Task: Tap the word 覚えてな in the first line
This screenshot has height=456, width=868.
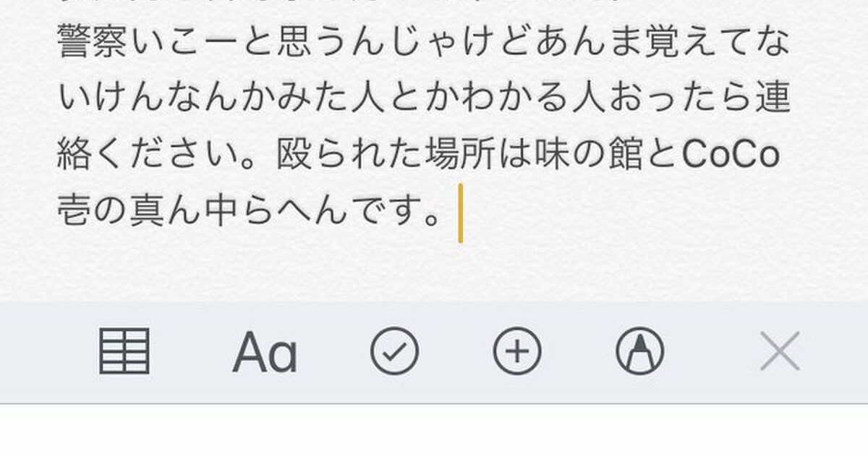Action: (x=716, y=43)
